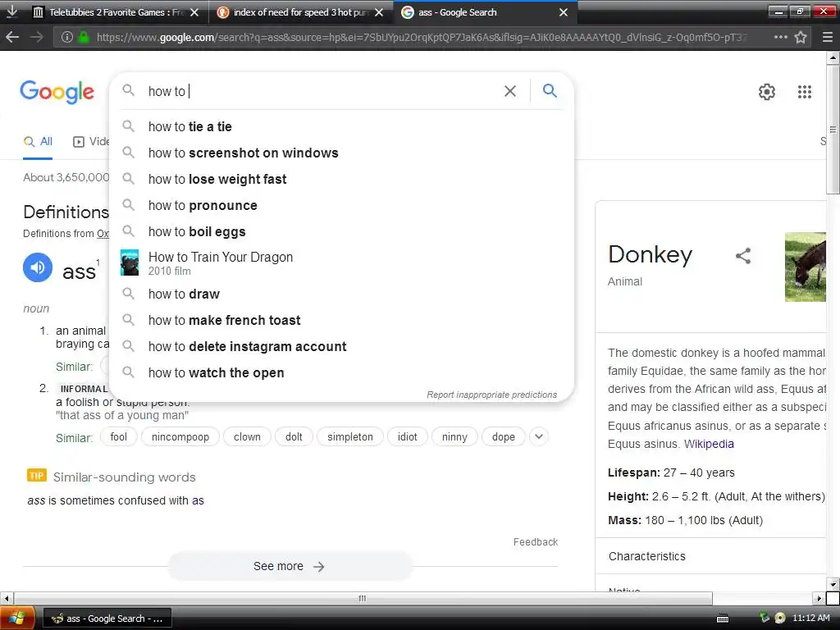The width and height of the screenshot is (840, 630).
Task: Play the pronunciation audio for ass
Action: [x=38, y=267]
